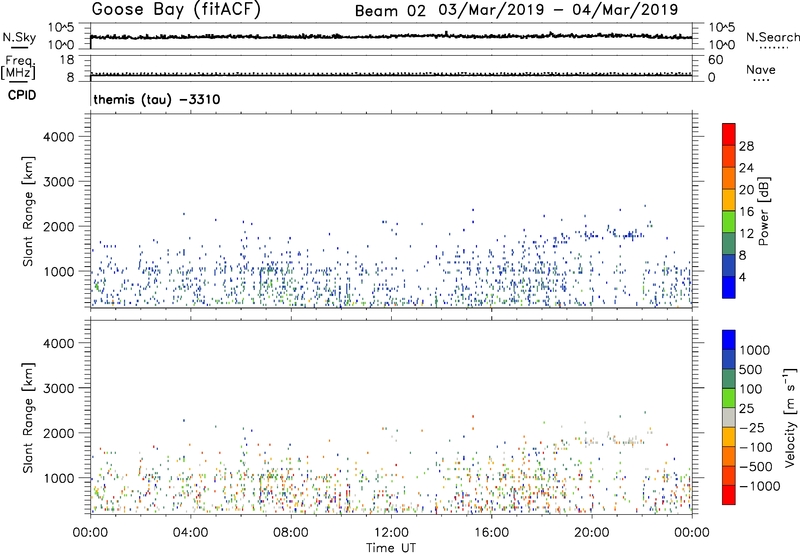Click '2000' on the velocity panel range axis
Image resolution: width=800 pixels, height=554 pixels.
(x=58, y=433)
